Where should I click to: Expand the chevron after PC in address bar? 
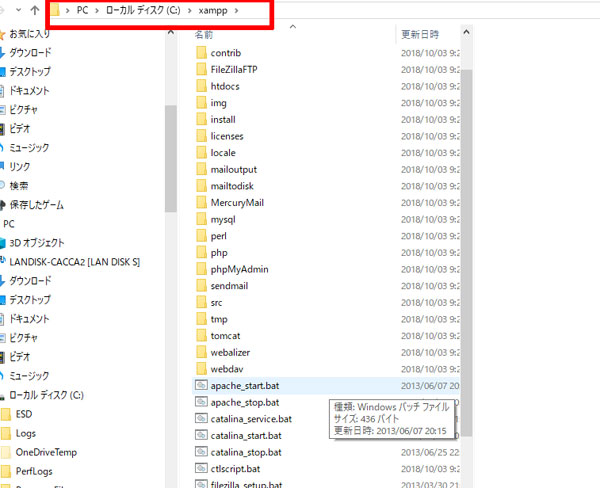click(97, 11)
